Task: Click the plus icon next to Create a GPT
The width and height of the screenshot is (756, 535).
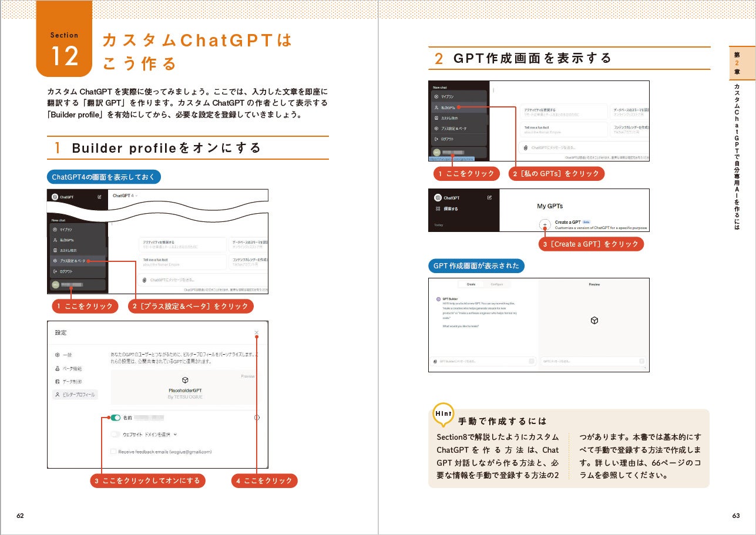Action: [x=545, y=224]
